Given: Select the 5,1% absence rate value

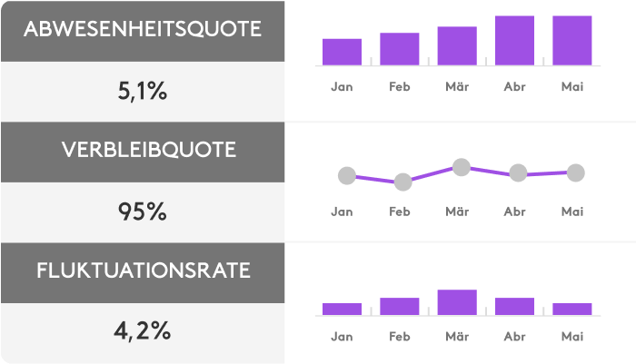Looking at the screenshot, I should (x=143, y=91).
